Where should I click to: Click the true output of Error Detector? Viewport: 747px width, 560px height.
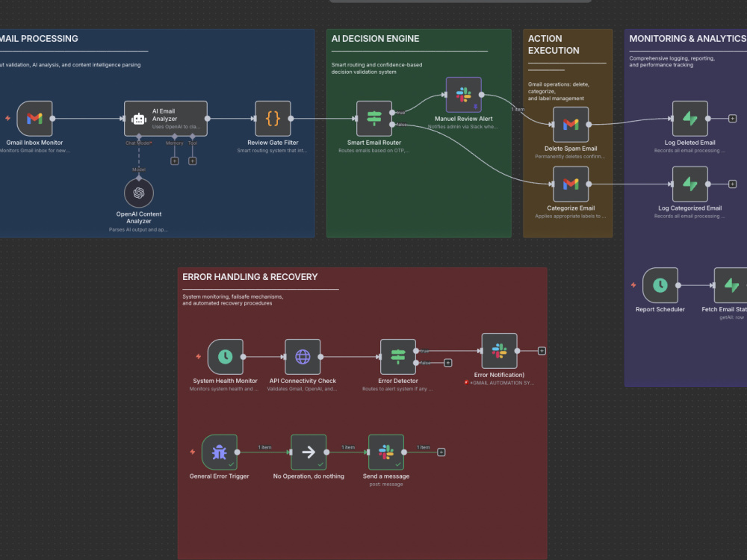point(416,351)
